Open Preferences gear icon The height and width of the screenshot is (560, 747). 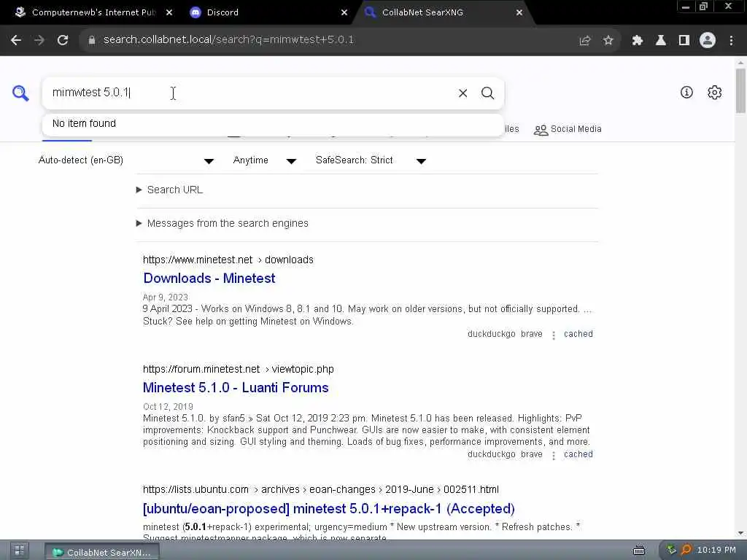(715, 93)
